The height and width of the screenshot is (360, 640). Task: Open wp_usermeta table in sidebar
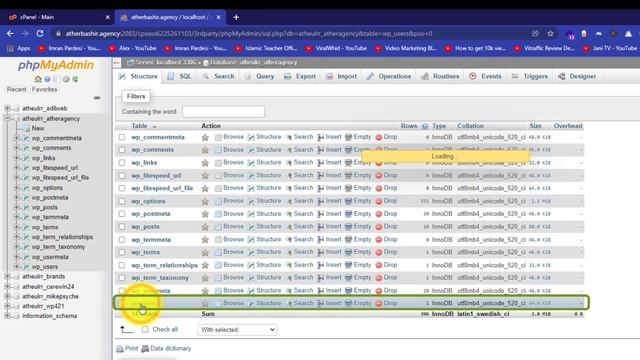point(50,257)
